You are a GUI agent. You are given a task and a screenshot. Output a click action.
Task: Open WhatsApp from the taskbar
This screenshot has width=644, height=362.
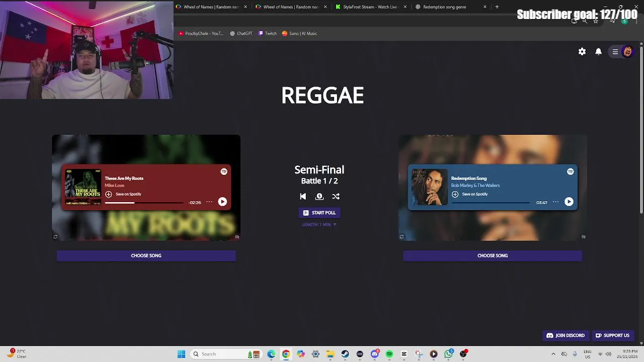coord(448,354)
